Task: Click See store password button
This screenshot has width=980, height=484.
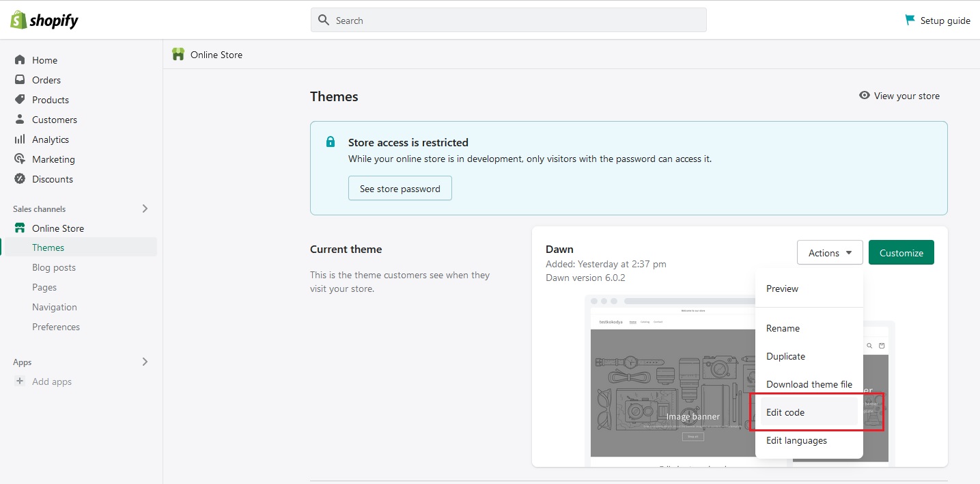Action: coord(400,189)
